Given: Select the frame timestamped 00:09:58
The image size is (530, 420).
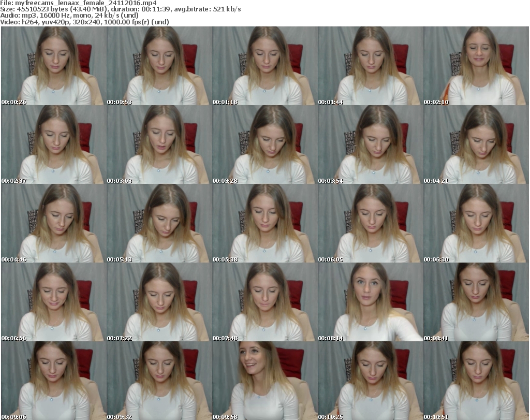Looking at the screenshot, I should tap(264, 381).
